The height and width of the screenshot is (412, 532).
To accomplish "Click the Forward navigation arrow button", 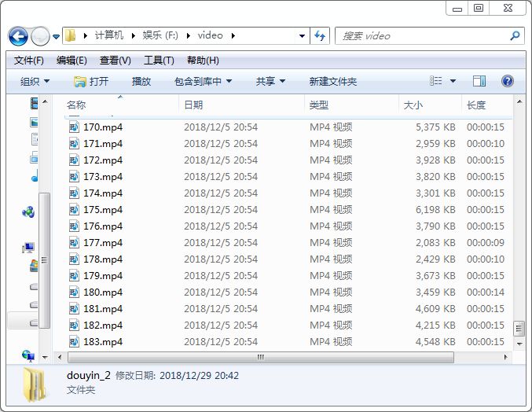I will tap(39, 36).
